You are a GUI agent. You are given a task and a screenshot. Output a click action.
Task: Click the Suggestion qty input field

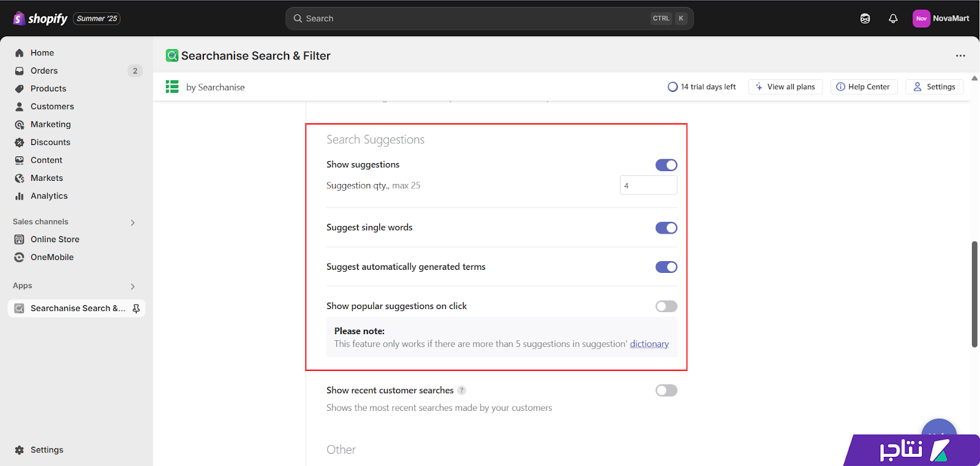[649, 185]
